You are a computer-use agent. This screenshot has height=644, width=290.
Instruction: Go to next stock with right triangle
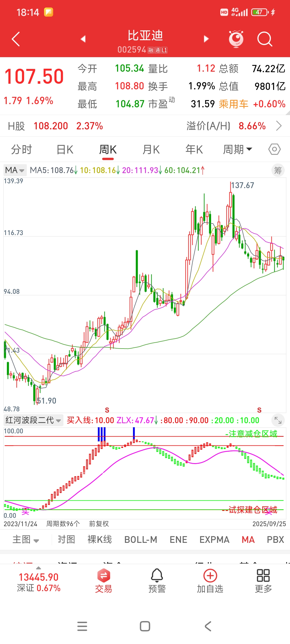point(206,39)
